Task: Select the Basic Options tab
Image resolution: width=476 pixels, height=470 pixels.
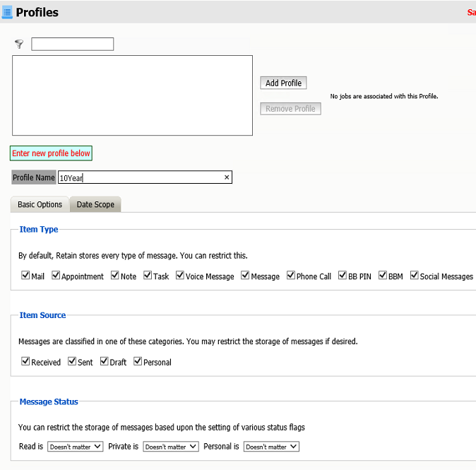Action: (x=40, y=205)
